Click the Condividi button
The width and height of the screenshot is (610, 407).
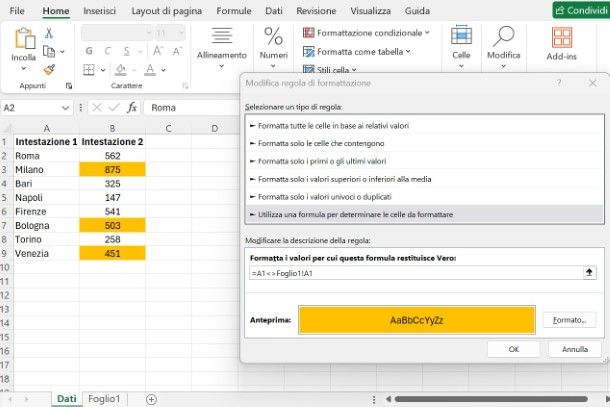581,10
